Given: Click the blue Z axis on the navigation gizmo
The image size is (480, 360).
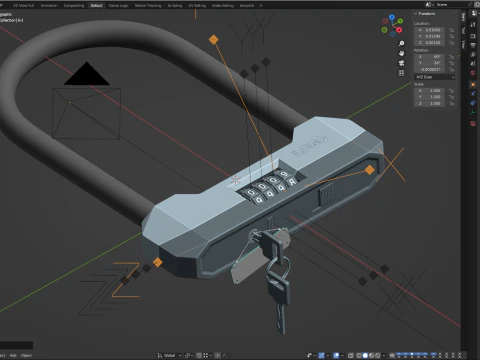Looking at the screenshot, I should tap(392, 17).
